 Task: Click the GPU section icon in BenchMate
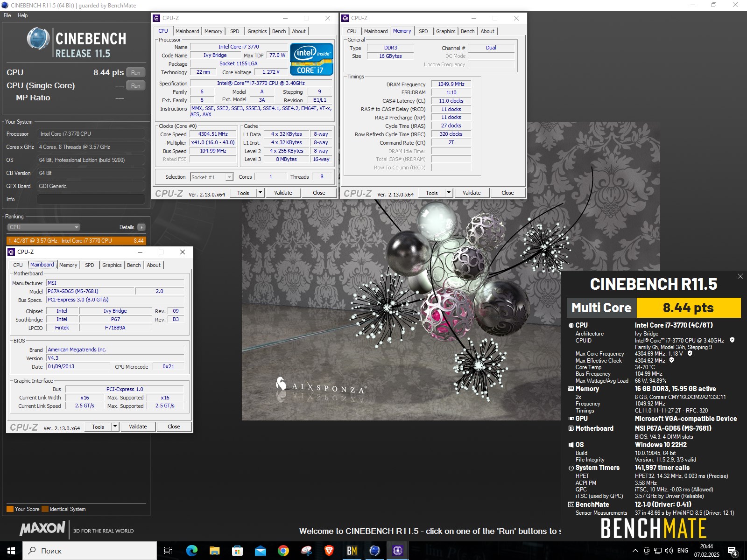click(x=571, y=419)
